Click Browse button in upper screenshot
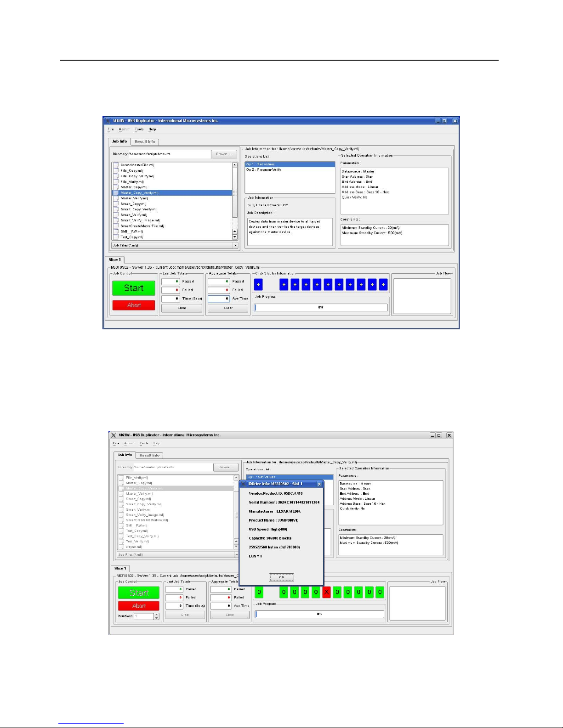563x728 pixels. (224, 154)
